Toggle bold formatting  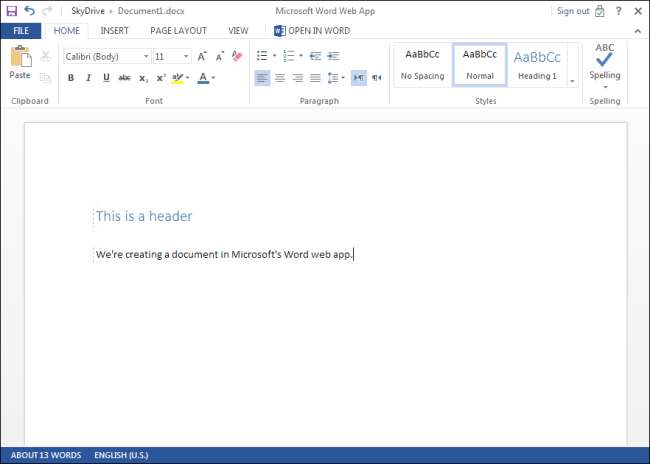coord(71,78)
